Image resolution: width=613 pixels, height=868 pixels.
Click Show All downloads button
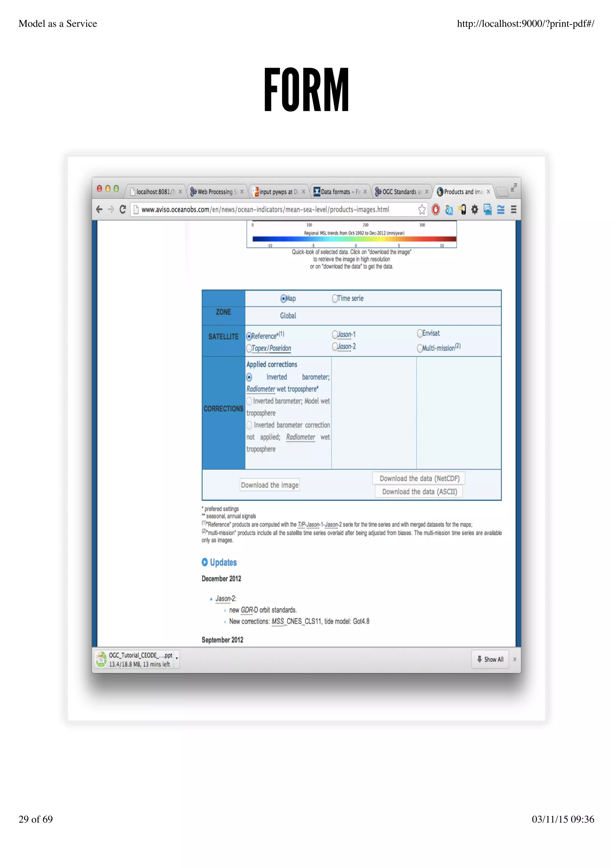[x=490, y=659]
